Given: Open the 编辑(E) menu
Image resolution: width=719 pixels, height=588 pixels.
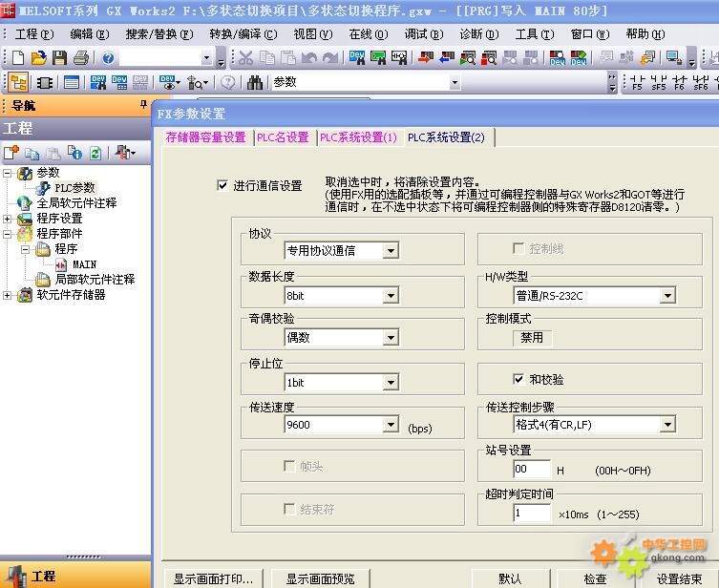Looking at the screenshot, I should click(90, 34).
